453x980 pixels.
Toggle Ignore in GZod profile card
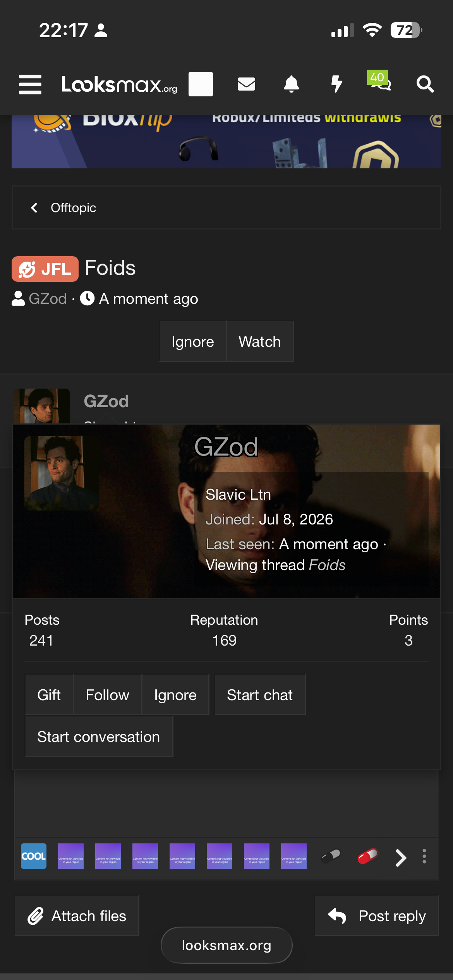point(175,695)
